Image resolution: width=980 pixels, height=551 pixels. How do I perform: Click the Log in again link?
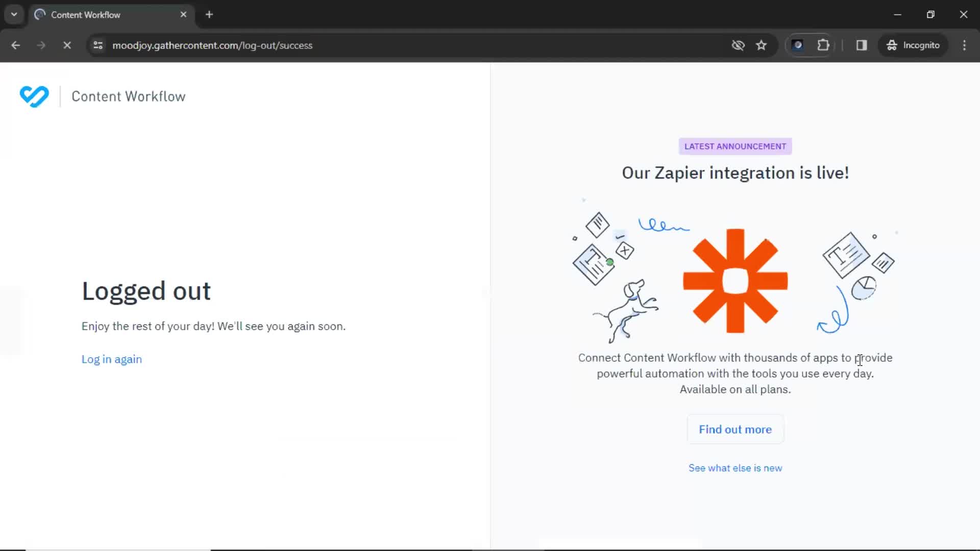click(112, 359)
